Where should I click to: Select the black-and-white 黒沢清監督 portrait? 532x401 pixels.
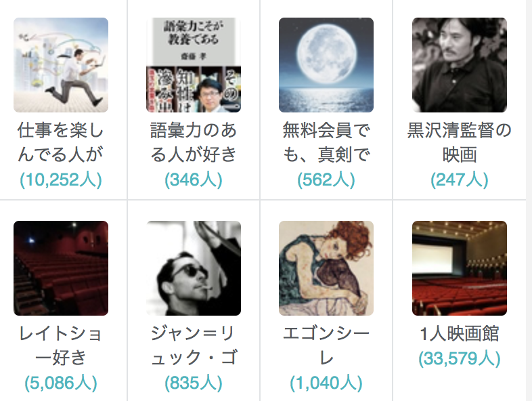460,65
